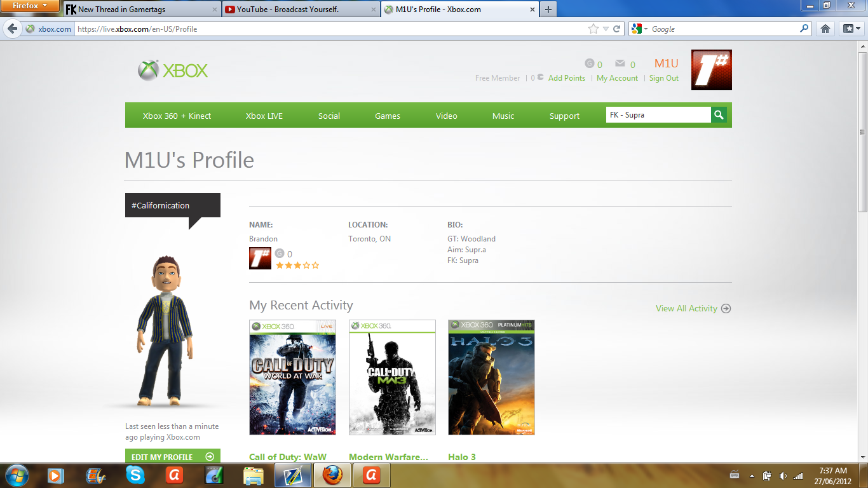The image size is (868, 488).
Task: Open the Social menu
Action: point(329,116)
